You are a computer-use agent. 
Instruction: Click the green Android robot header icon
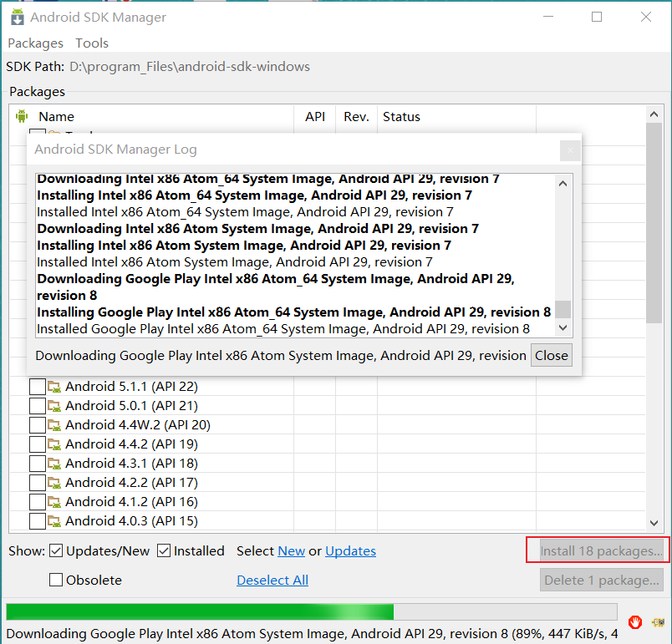point(22,116)
